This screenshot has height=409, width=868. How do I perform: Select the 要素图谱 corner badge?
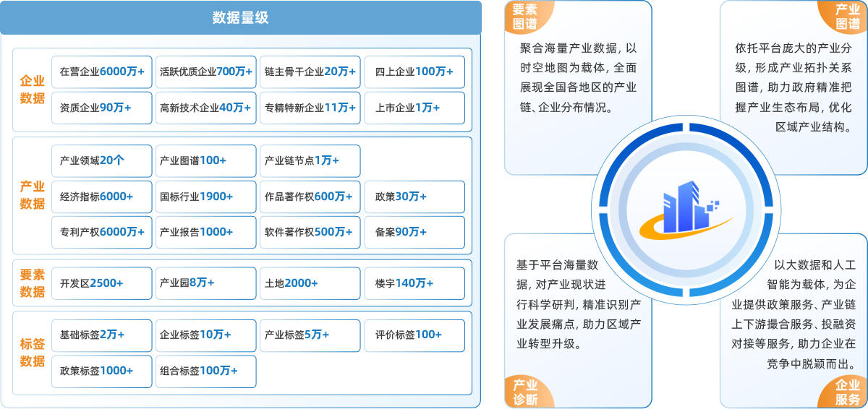pyautogui.click(x=526, y=17)
